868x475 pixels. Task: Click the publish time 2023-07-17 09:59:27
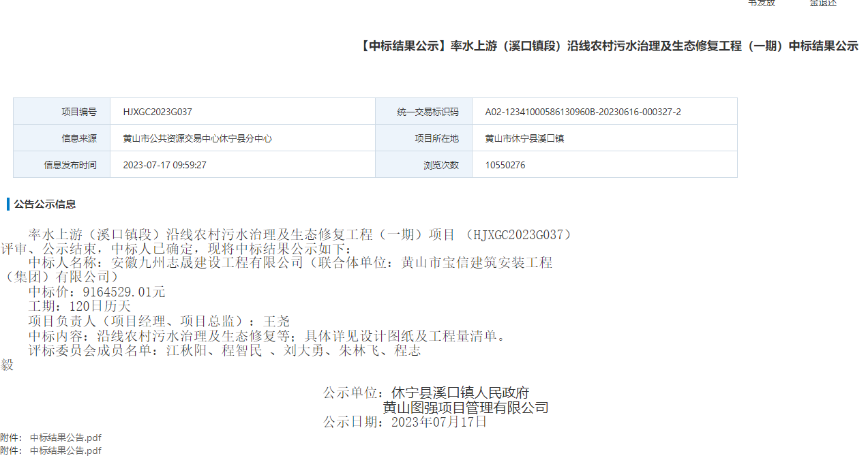[x=164, y=165]
